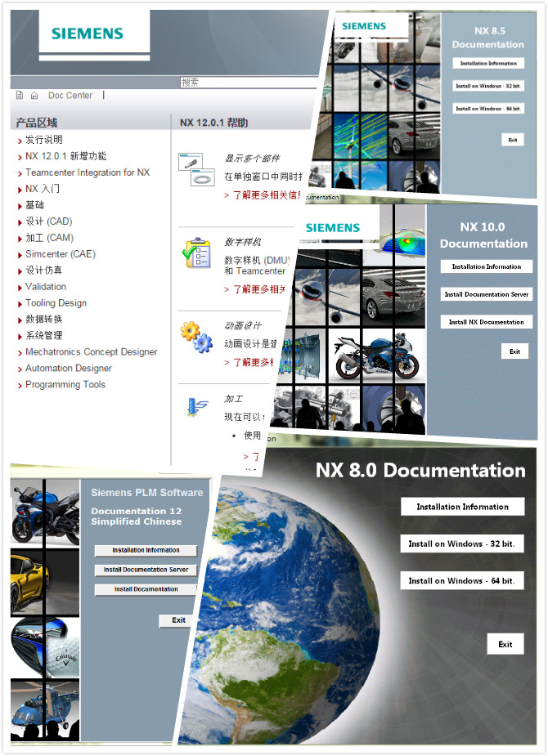Exit the Documentation 12 window

click(x=176, y=621)
